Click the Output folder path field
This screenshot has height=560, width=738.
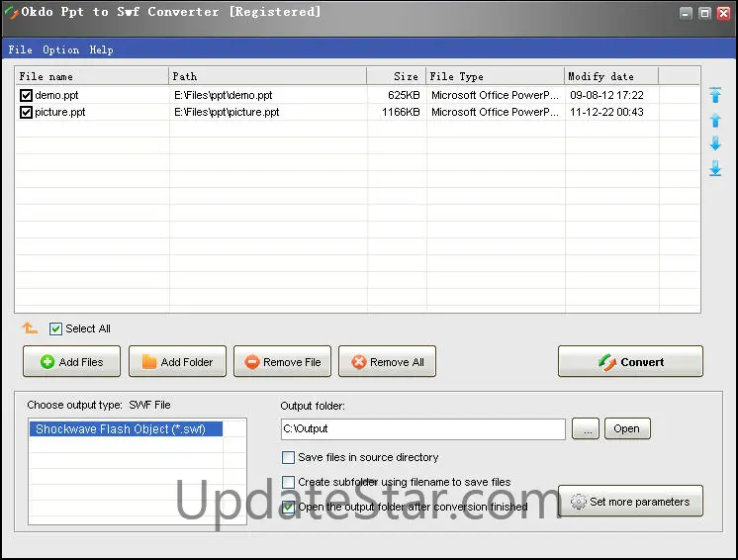pyautogui.click(x=423, y=428)
